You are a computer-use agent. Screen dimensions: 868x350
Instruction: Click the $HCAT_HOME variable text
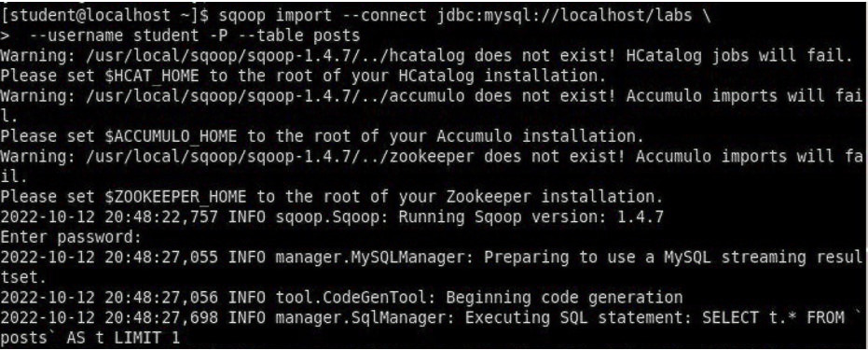pos(151,76)
